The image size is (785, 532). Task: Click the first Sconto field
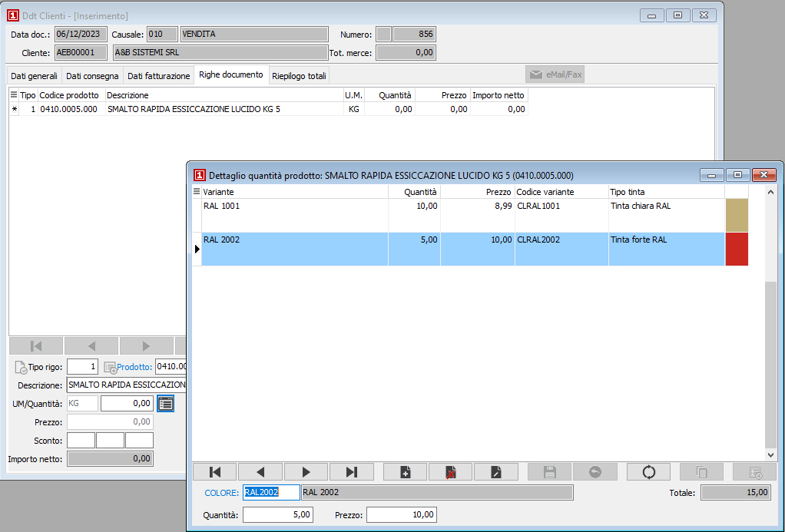pyautogui.click(x=81, y=441)
